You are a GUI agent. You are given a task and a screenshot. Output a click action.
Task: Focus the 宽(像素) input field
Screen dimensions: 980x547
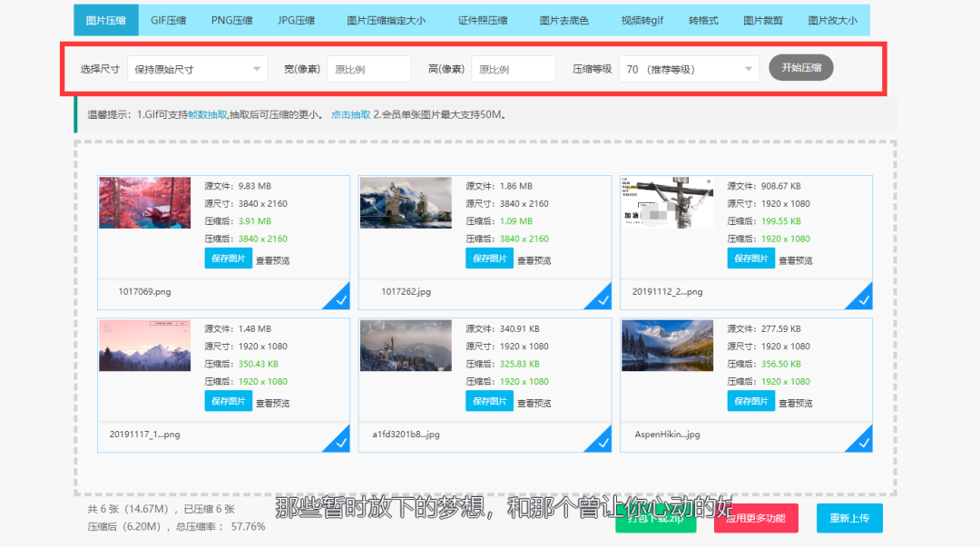[x=369, y=69]
